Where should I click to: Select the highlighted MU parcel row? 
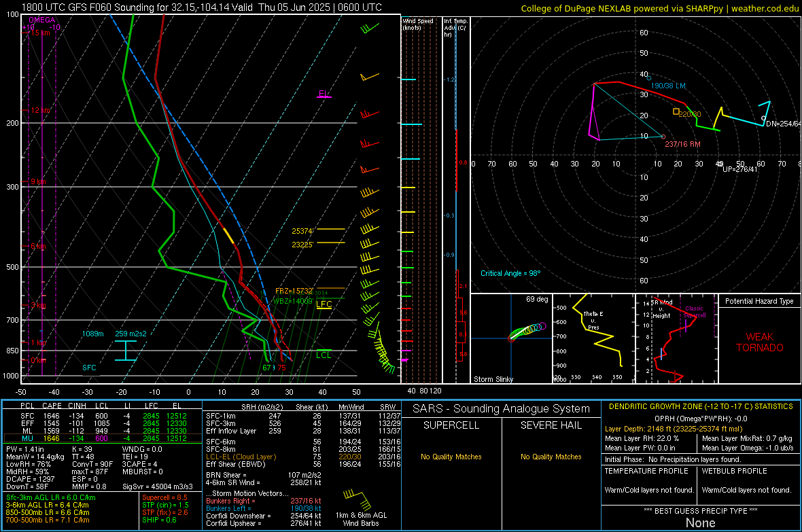click(x=103, y=438)
